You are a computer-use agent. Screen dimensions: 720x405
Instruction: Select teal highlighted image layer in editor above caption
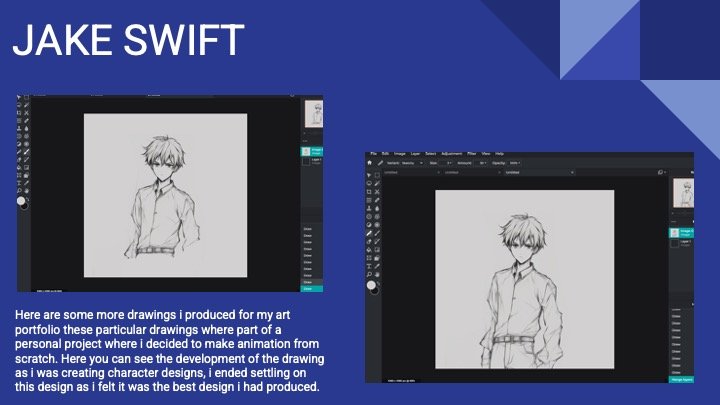pos(312,151)
